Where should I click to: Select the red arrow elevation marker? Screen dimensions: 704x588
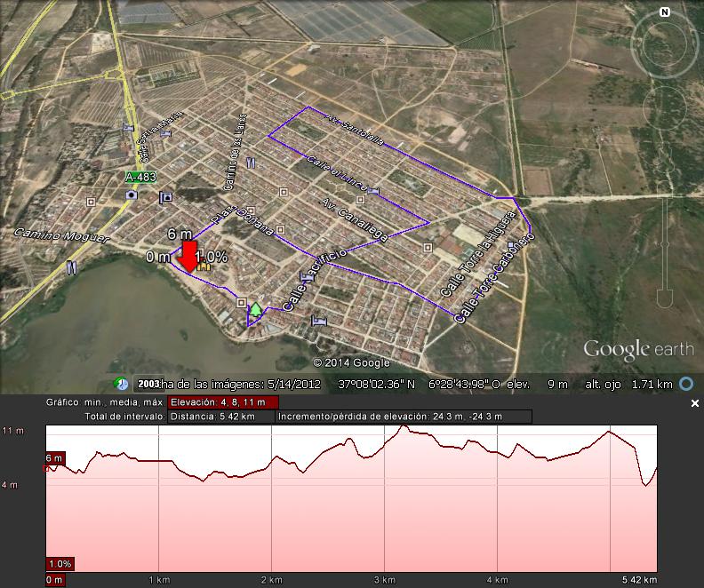coord(189,256)
